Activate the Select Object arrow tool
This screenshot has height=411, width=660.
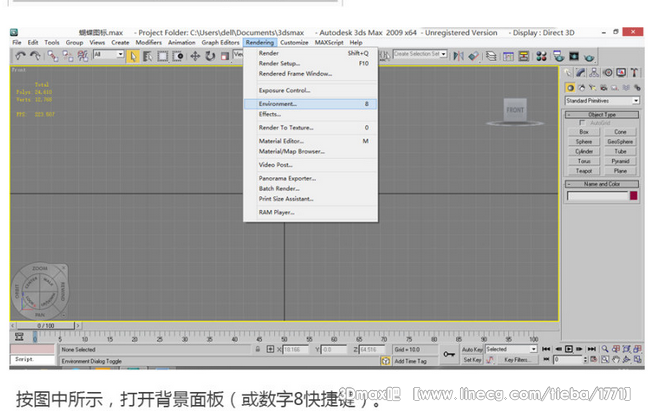pos(133,56)
